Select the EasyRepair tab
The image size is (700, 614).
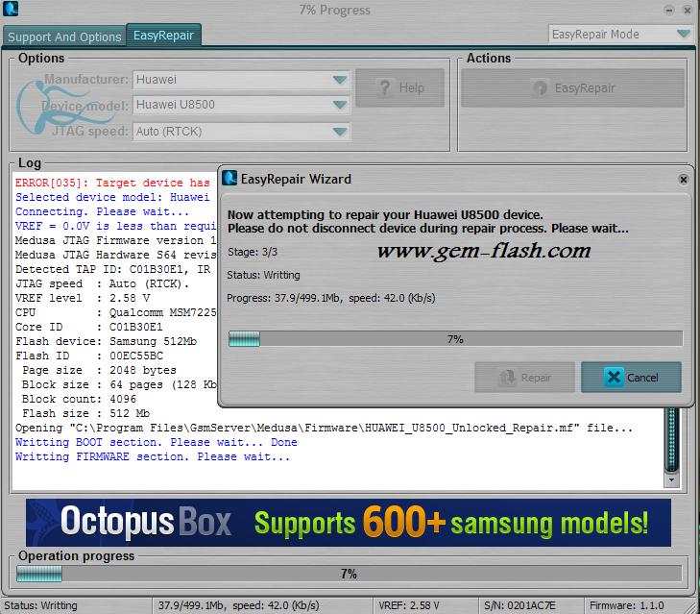tap(163, 35)
